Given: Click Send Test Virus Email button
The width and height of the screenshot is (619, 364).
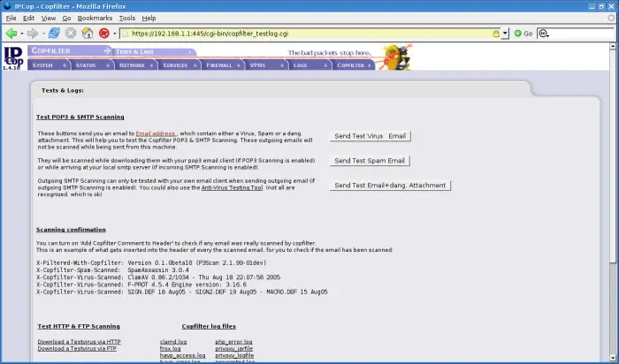Looking at the screenshot, I should tap(371, 136).
